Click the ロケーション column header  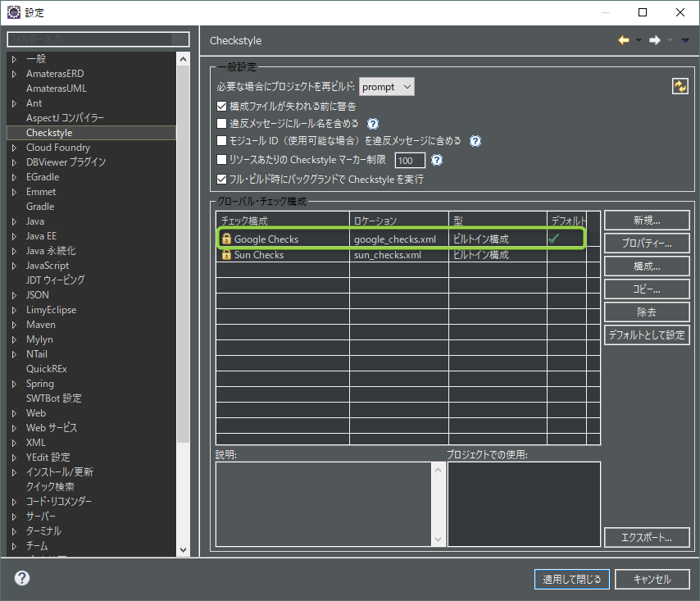[398, 221]
